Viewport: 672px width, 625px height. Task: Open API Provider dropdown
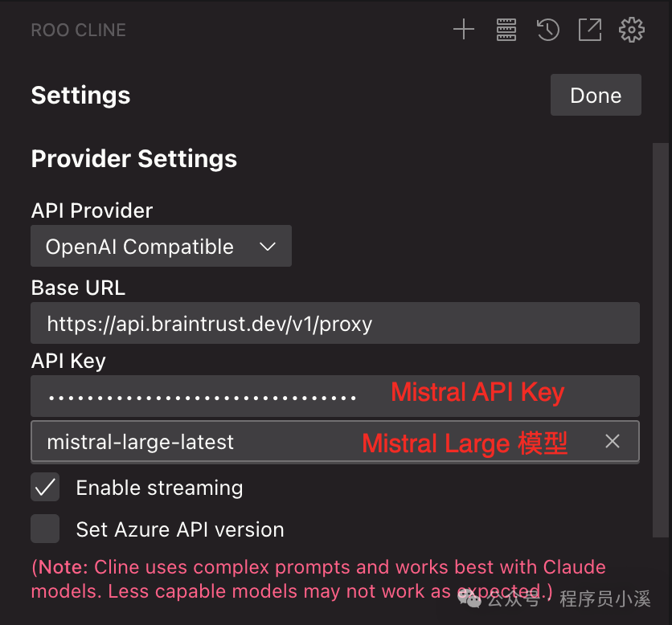(161, 247)
